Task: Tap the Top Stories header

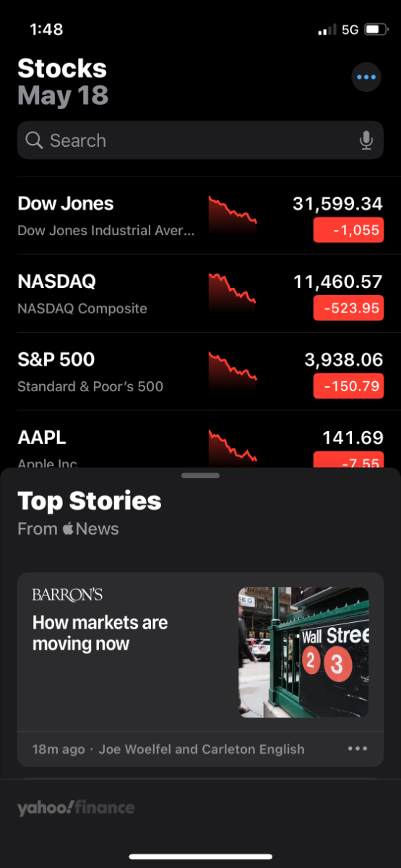Action: 90,501
